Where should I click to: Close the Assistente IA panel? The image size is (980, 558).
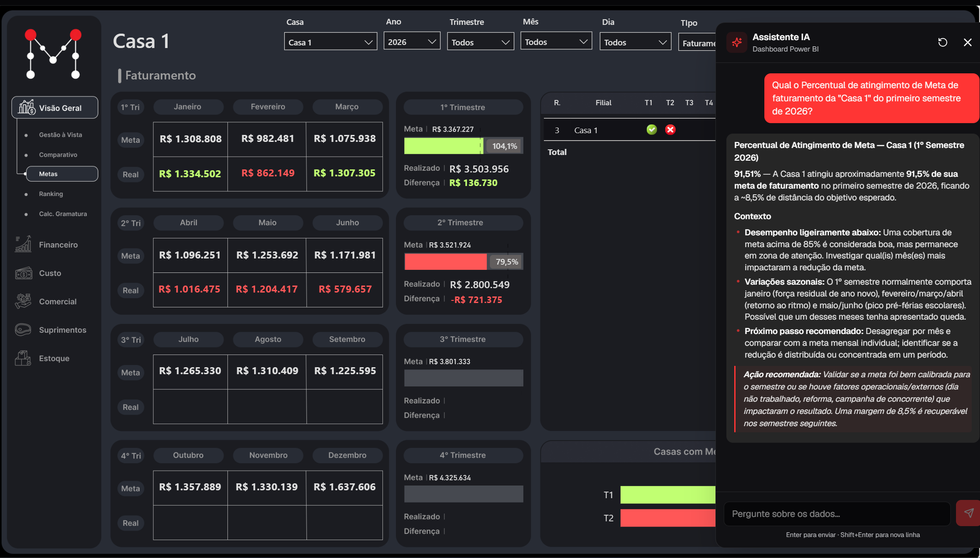(967, 42)
